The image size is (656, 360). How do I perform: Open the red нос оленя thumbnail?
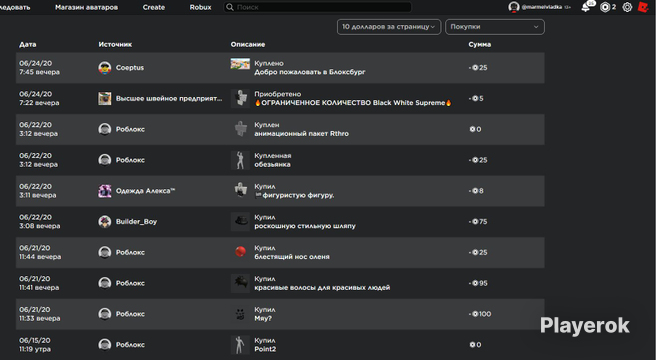coord(240,252)
